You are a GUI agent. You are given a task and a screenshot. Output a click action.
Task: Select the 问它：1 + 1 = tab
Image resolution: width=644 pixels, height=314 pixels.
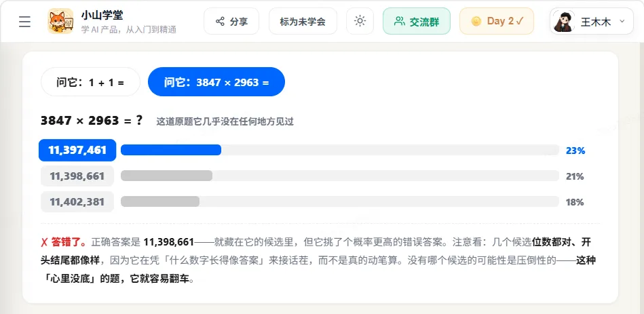click(90, 81)
